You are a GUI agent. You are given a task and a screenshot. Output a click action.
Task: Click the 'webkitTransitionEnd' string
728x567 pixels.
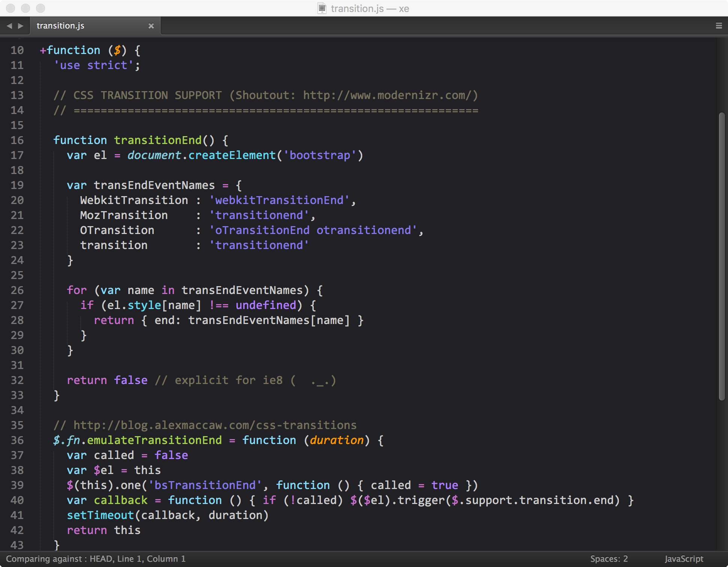279,200
